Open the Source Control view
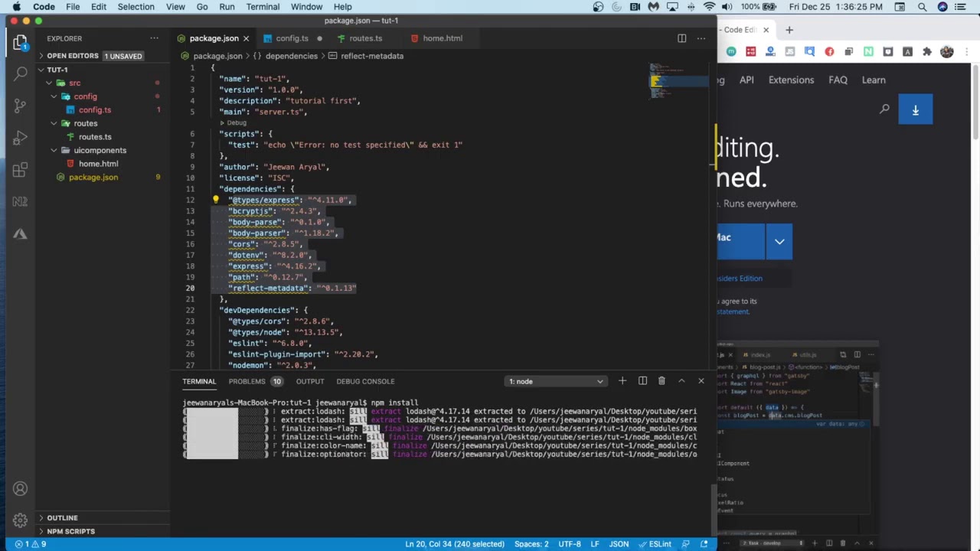Viewport: 980px width, 551px height. pyautogui.click(x=20, y=106)
